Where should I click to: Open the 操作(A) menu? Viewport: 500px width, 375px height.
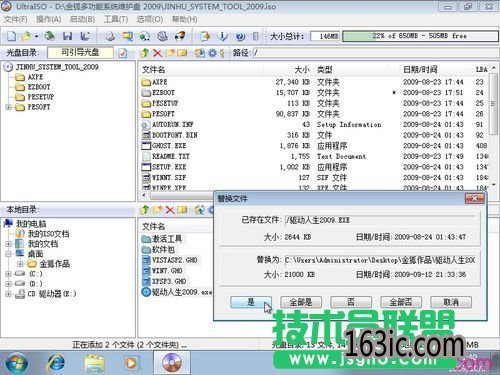pyautogui.click(x=49, y=19)
